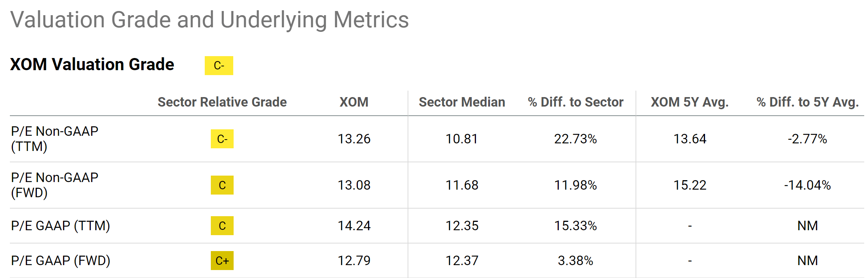Click the % Diff. to 5Y Avg. header

[x=807, y=102]
